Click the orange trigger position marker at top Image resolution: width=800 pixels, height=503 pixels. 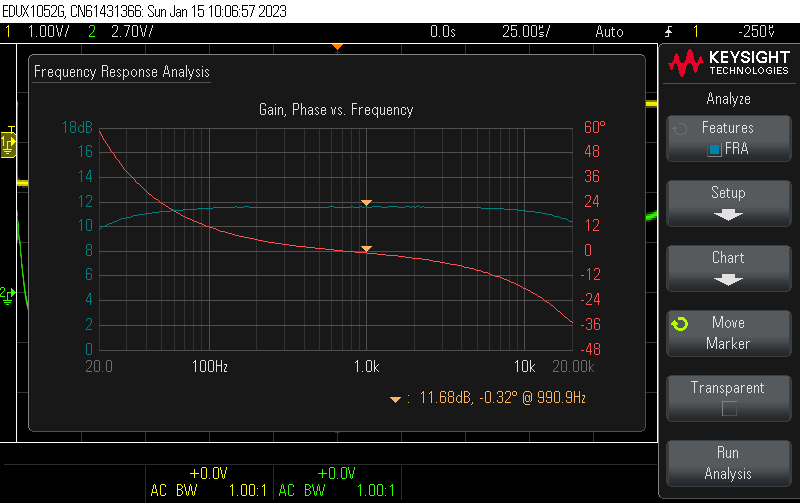pyautogui.click(x=337, y=47)
